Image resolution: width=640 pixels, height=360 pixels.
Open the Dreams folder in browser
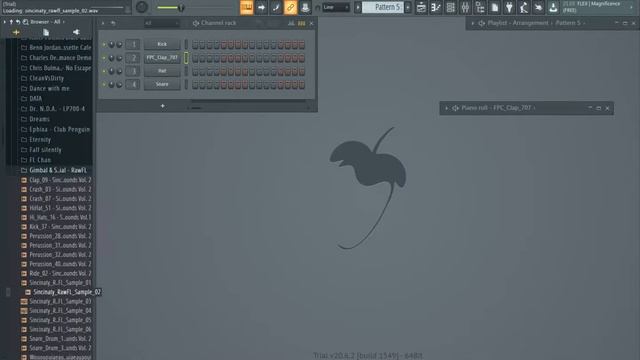coord(39,119)
